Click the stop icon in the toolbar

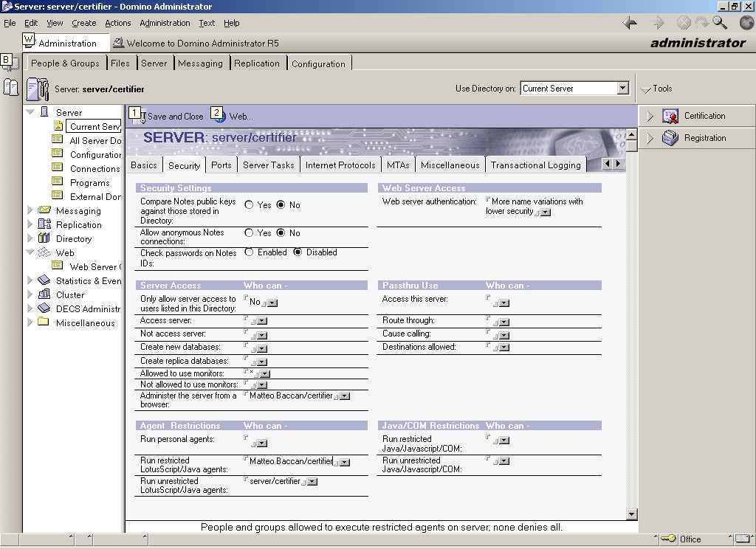pyautogui.click(x=683, y=23)
